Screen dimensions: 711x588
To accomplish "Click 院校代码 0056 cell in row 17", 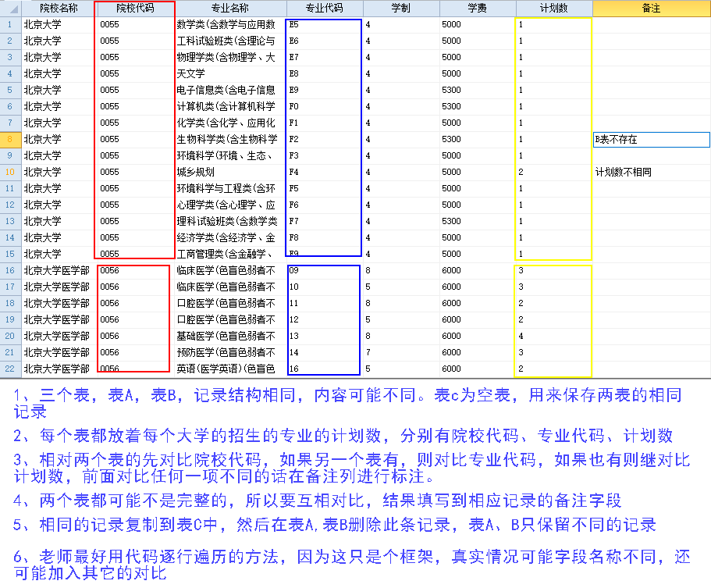I will [136, 287].
